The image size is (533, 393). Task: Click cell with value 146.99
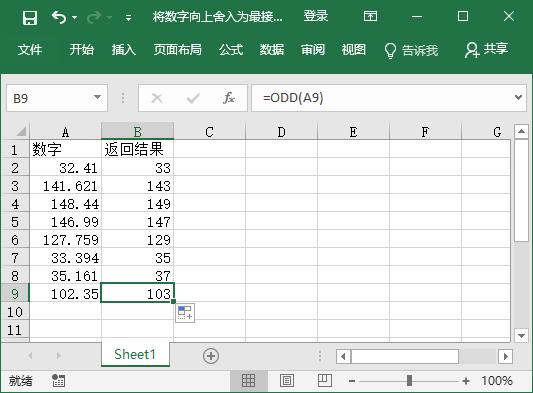click(x=65, y=221)
